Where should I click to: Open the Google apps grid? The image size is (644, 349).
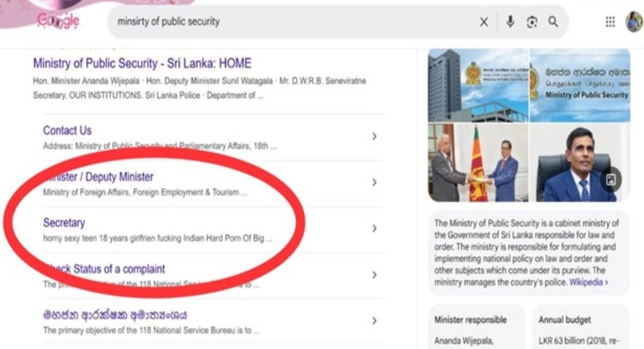pos(610,21)
